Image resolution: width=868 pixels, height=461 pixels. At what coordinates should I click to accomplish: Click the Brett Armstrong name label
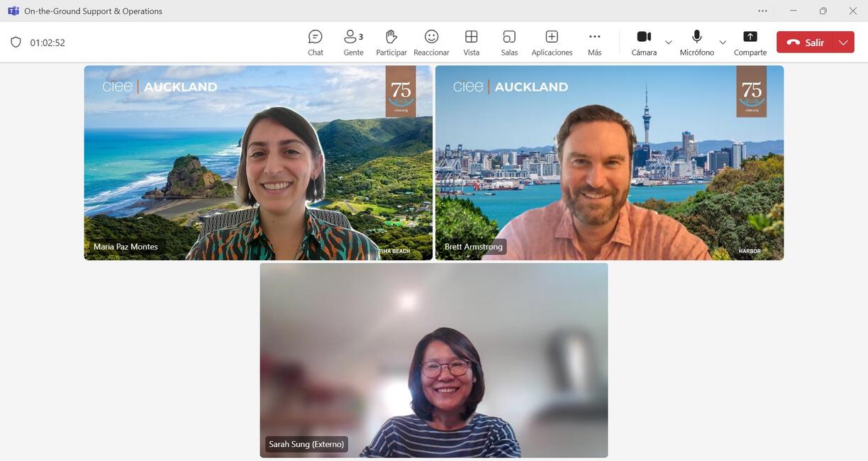tap(474, 247)
